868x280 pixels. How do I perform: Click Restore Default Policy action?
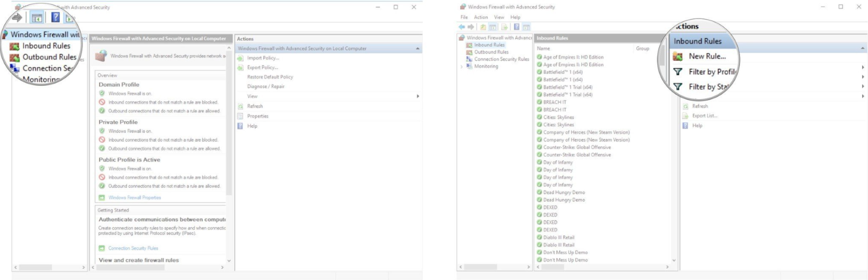(x=270, y=77)
